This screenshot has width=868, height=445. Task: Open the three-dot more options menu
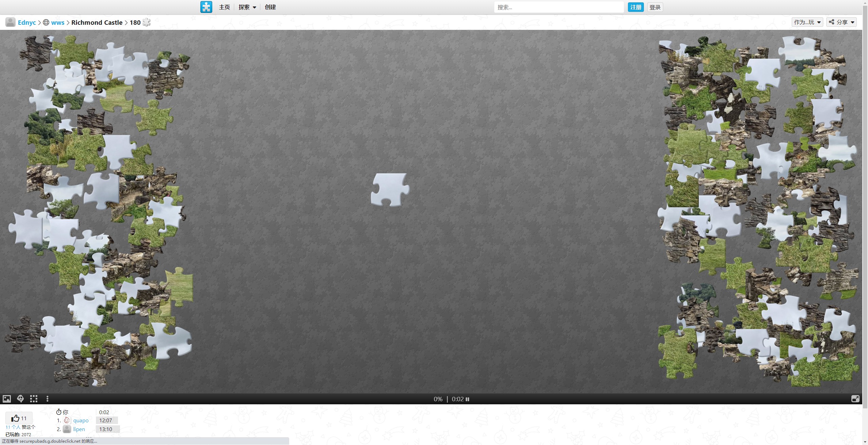pos(47,399)
